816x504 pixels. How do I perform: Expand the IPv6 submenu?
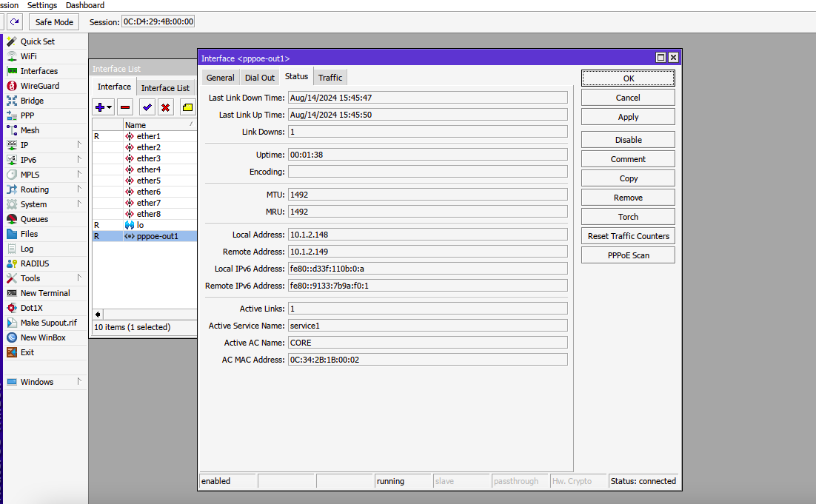(79, 159)
